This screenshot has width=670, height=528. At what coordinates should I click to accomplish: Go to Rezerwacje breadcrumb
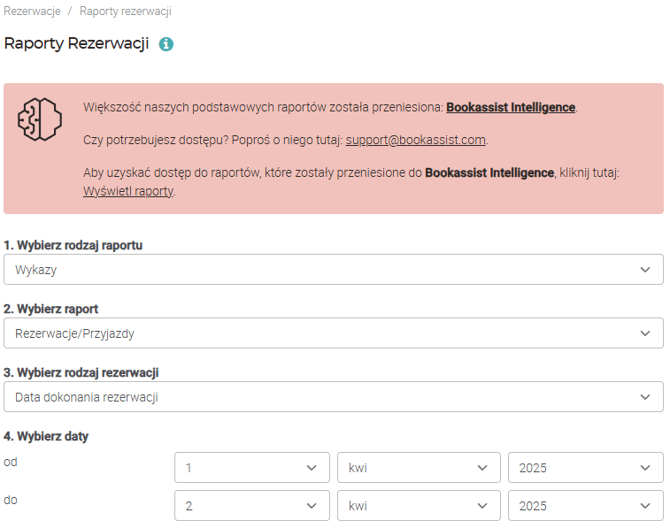(31, 11)
